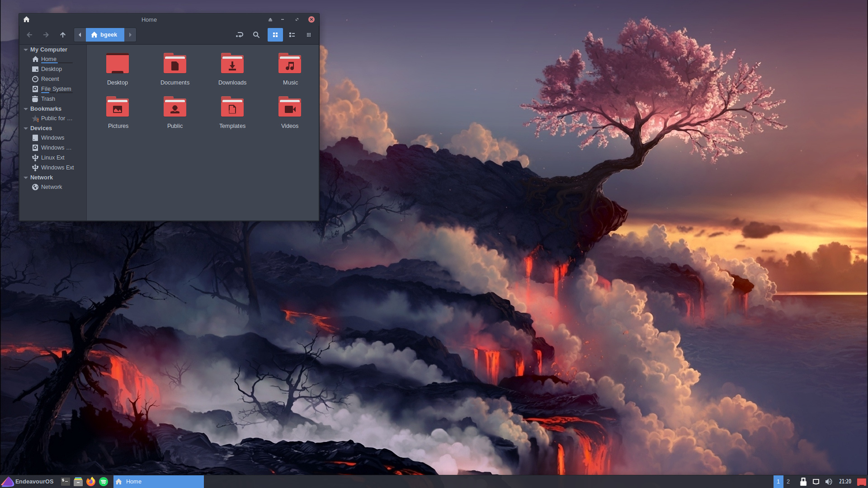The width and height of the screenshot is (868, 488).
Task: Select File System in sidebar
Action: 56,89
